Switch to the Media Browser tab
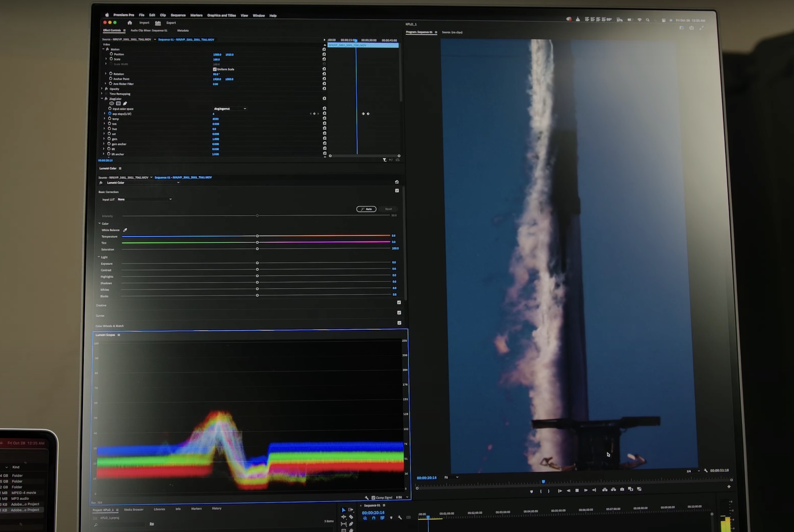The width and height of the screenshot is (794, 532). [134, 509]
